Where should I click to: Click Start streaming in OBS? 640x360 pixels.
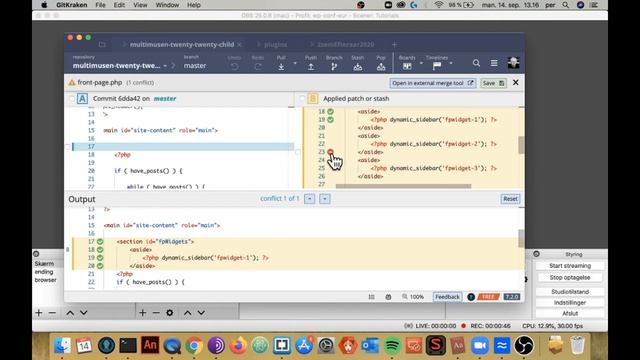570,266
